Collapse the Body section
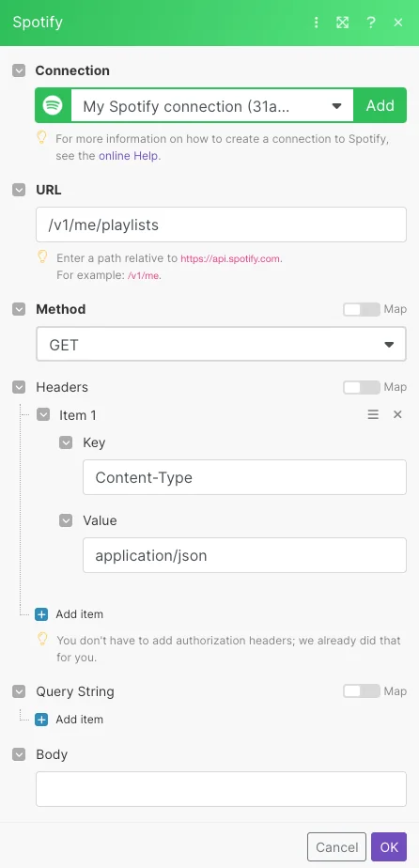This screenshot has width=419, height=868. click(x=19, y=754)
